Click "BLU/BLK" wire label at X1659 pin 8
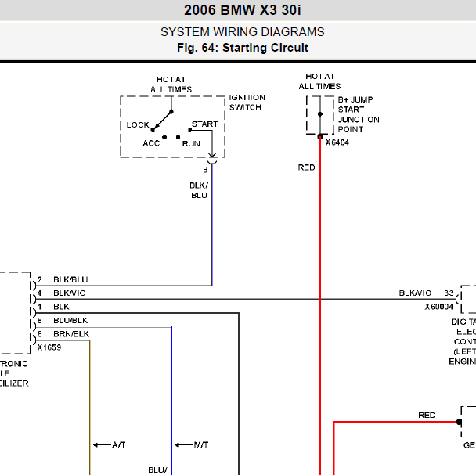The width and height of the screenshot is (476, 475). coord(70,321)
